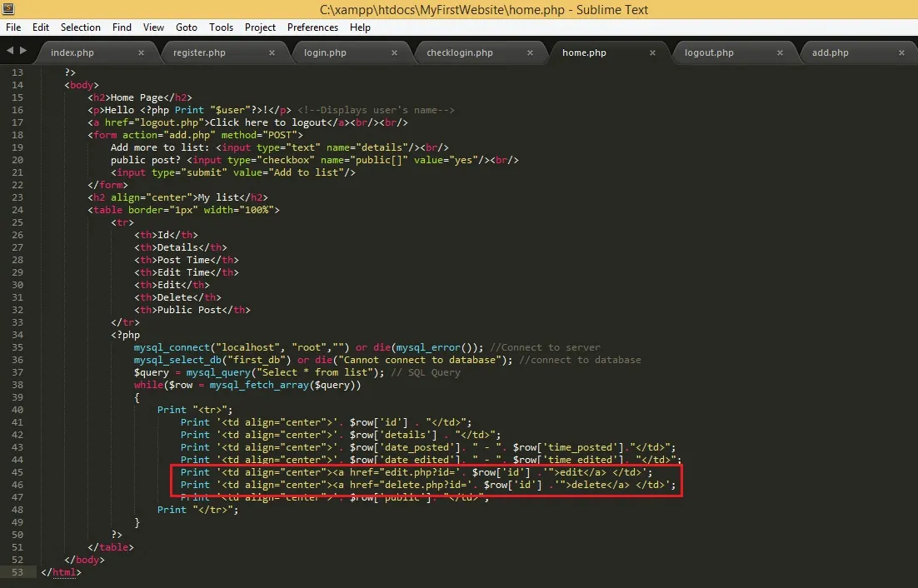Click the 'Post Time' th text
Viewport: 918px width, 588px height.
click(x=183, y=261)
